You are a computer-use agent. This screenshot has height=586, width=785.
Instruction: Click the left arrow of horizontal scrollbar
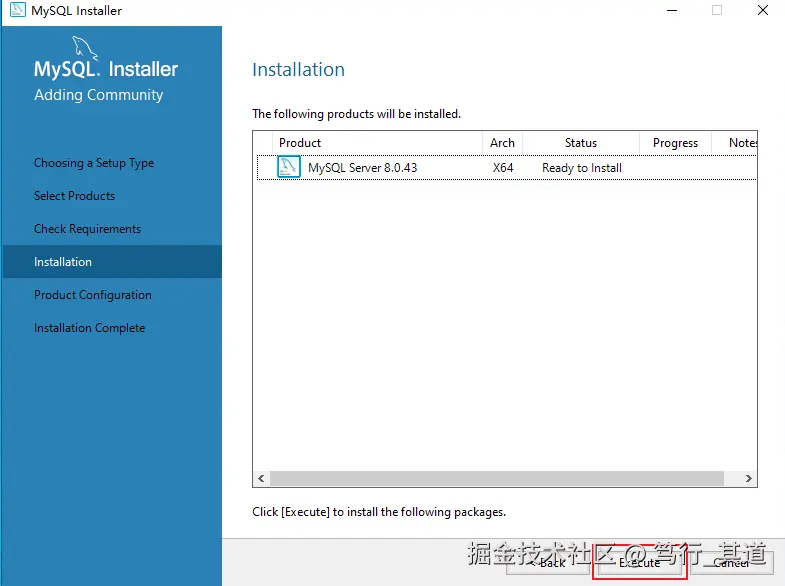click(261, 478)
